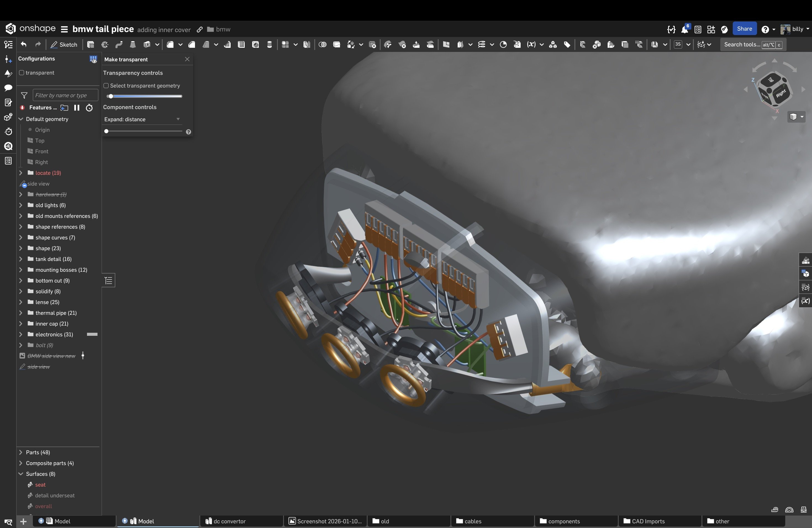
Task: Click the configuration table icon
Action: click(x=93, y=59)
